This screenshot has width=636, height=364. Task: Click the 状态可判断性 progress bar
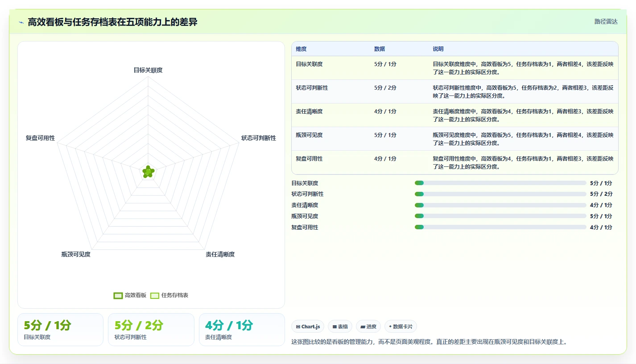500,194
